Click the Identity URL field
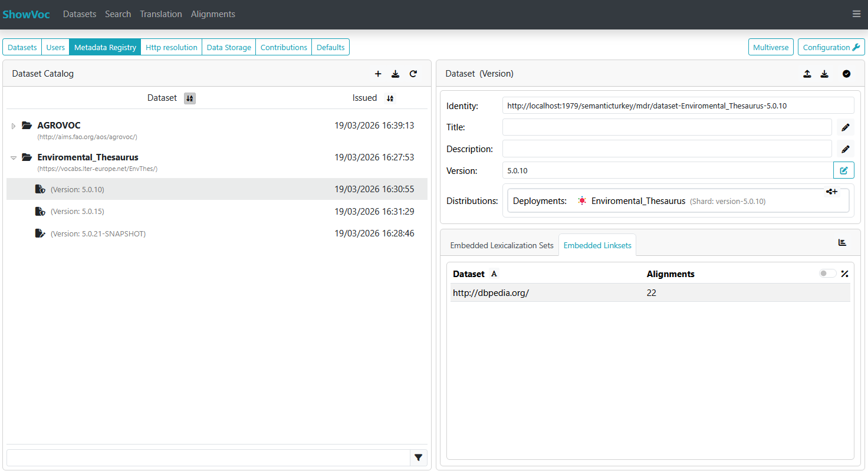Screen dimensions: 868x474 [x=678, y=106]
